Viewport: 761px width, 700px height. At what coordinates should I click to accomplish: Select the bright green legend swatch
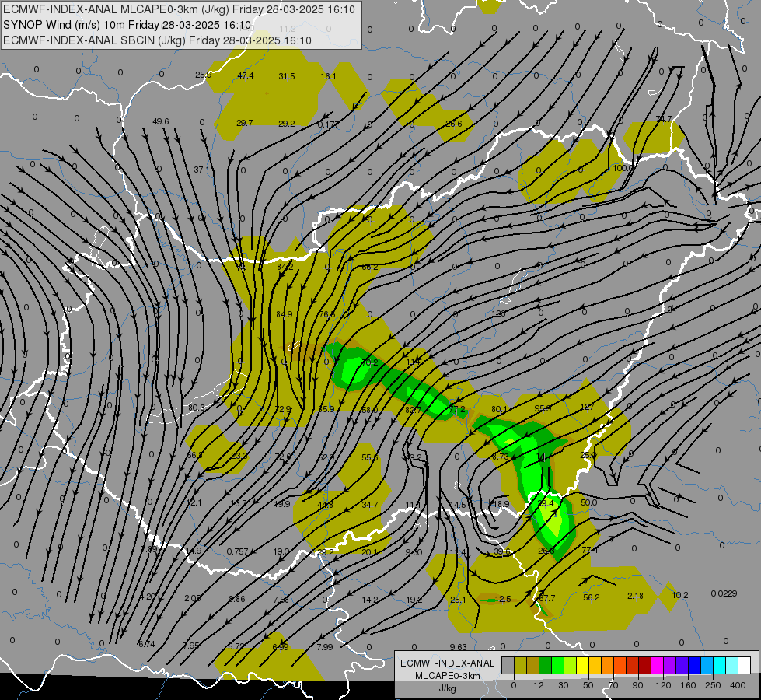[x=557, y=665]
